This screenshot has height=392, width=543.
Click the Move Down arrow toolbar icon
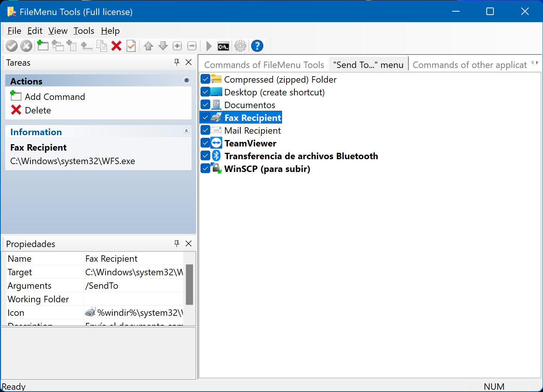[x=163, y=46]
